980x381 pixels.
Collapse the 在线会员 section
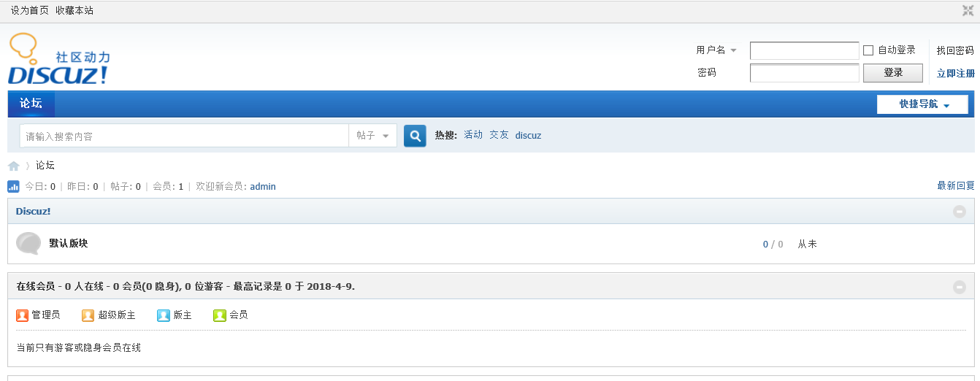[x=960, y=287]
